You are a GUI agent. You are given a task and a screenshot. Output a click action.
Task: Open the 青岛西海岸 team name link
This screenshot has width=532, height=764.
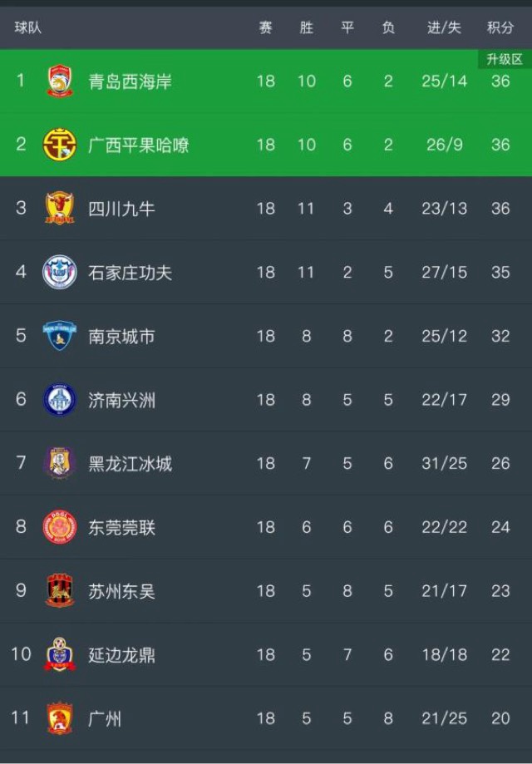pyautogui.click(x=131, y=81)
